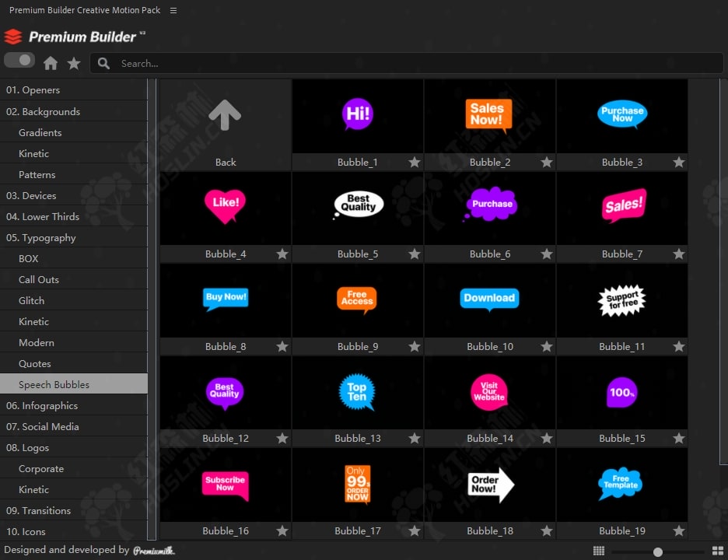The image size is (728, 560).
Task: Select the Order Now! arrow bubble
Action: [490, 485]
